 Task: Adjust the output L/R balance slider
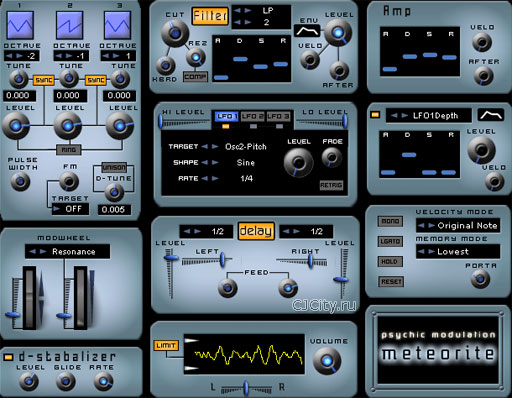point(246,388)
